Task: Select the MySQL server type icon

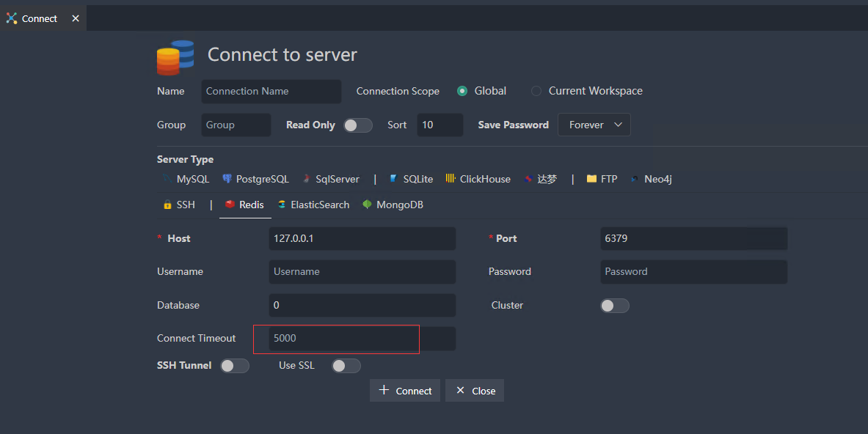Action: click(186, 178)
